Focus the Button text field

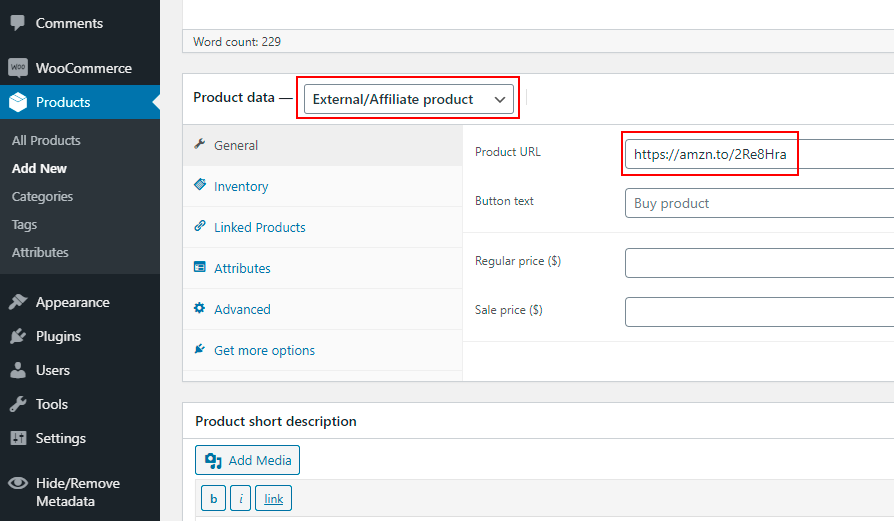click(x=759, y=203)
